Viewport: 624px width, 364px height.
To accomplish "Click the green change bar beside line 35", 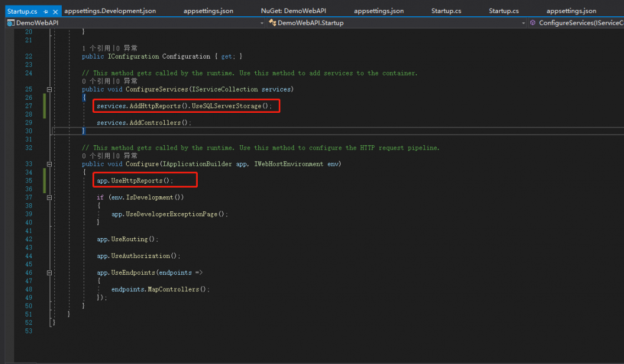I will 44,181.
